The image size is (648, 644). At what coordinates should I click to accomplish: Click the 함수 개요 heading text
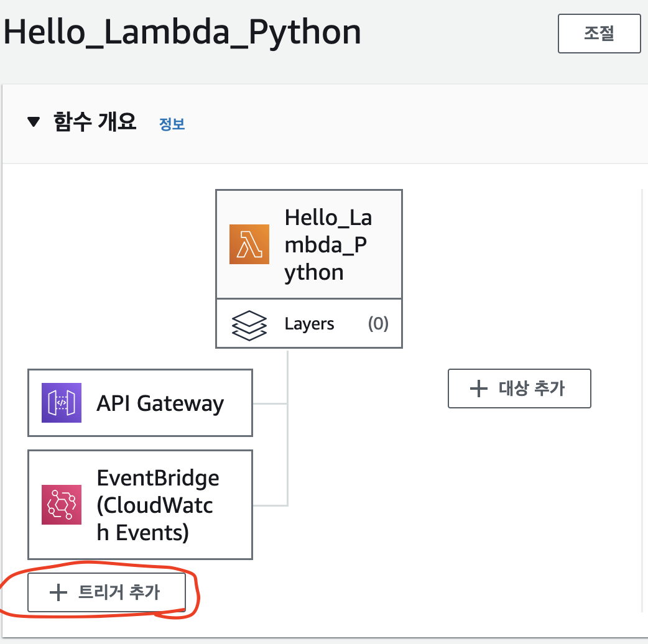coord(95,121)
